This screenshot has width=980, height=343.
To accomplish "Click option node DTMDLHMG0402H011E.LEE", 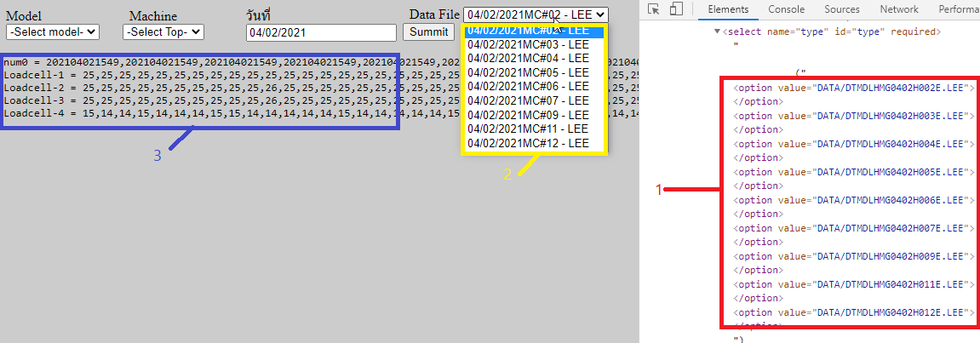I will (x=854, y=284).
